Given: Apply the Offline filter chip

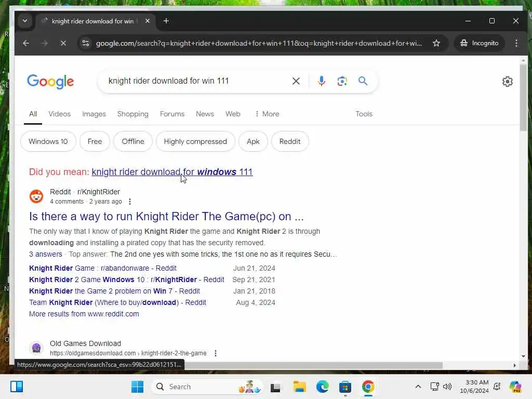Looking at the screenshot, I should pyautogui.click(x=133, y=141).
